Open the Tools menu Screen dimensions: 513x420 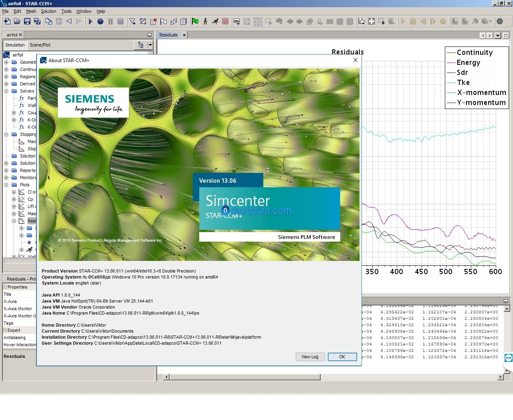[x=67, y=11]
